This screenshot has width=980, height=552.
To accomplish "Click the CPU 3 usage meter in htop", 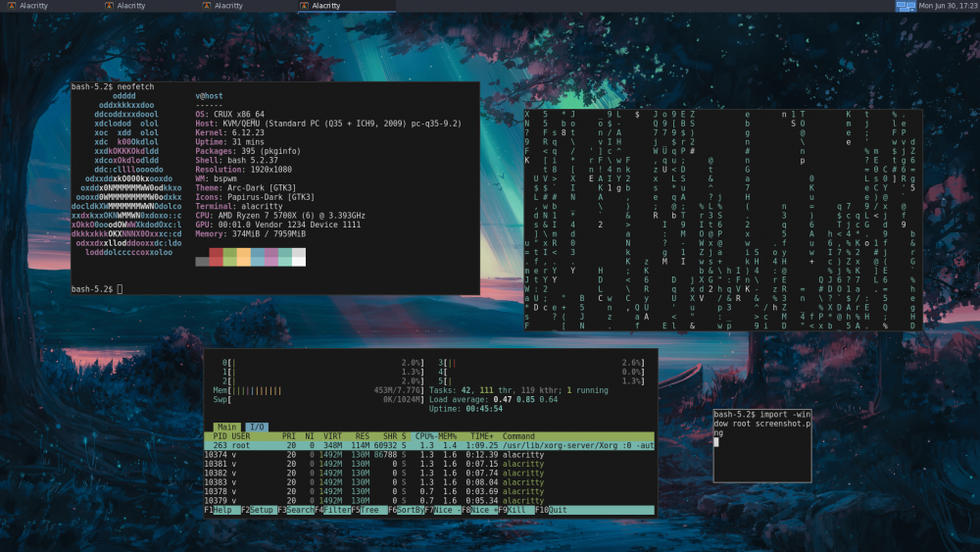I will [x=541, y=363].
